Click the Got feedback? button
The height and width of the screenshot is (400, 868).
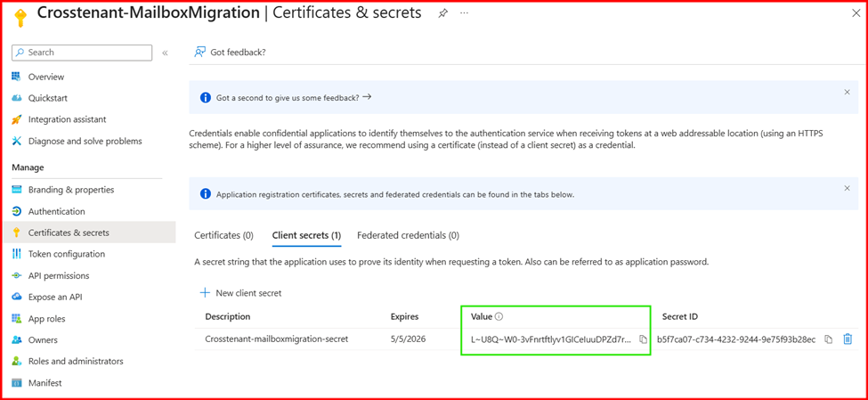(230, 53)
